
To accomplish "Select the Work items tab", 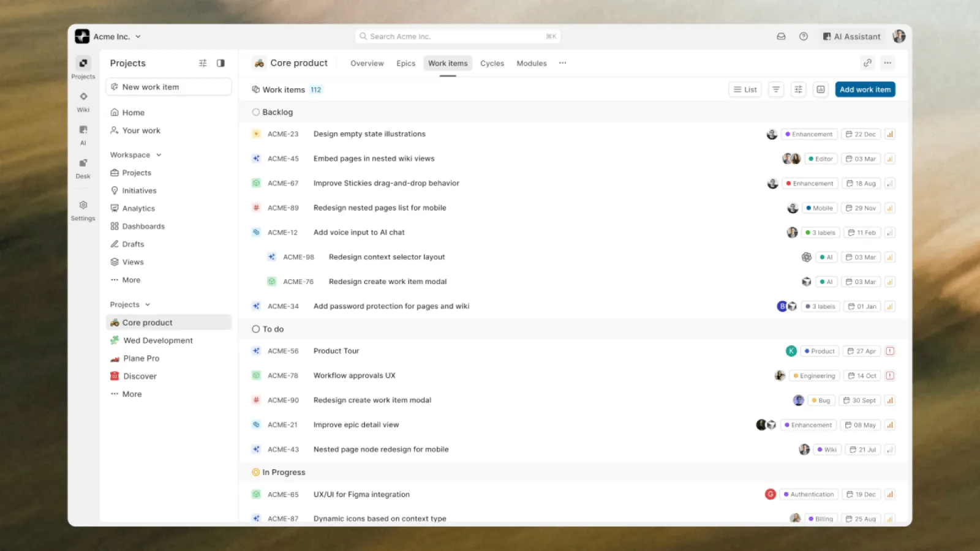I will [x=448, y=63].
